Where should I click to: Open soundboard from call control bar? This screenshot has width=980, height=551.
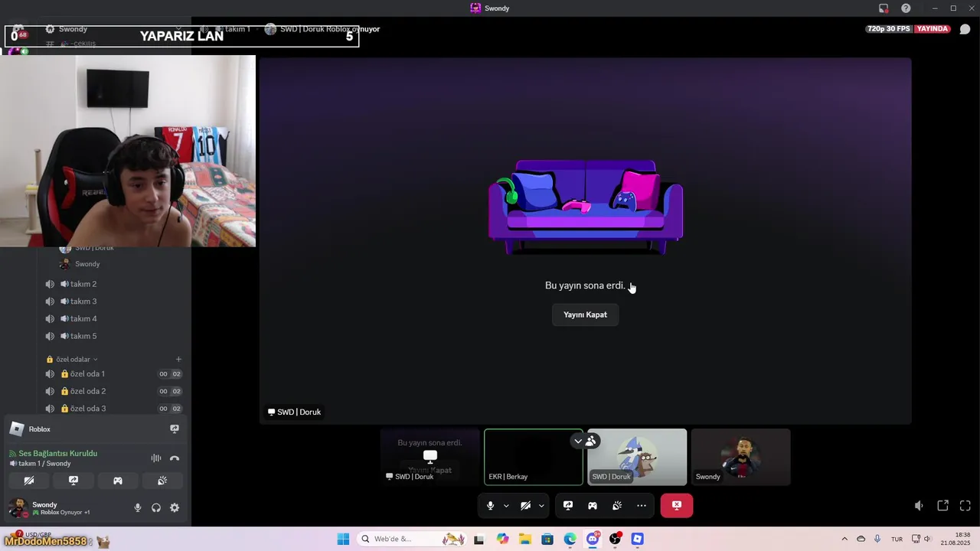[617, 506]
